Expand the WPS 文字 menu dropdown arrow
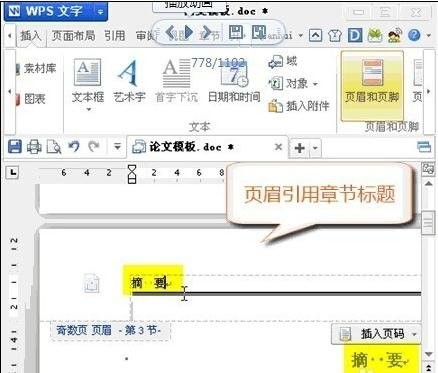 click(100, 11)
